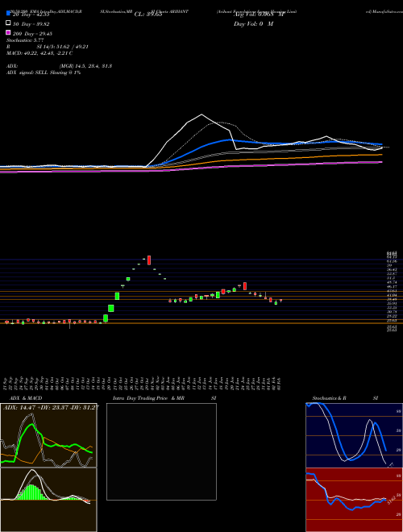Click the 'SI 14/5: 51.62 / 49.21' reading
Image resolution: width=403 pixels, height=532 pixels.
60,47
